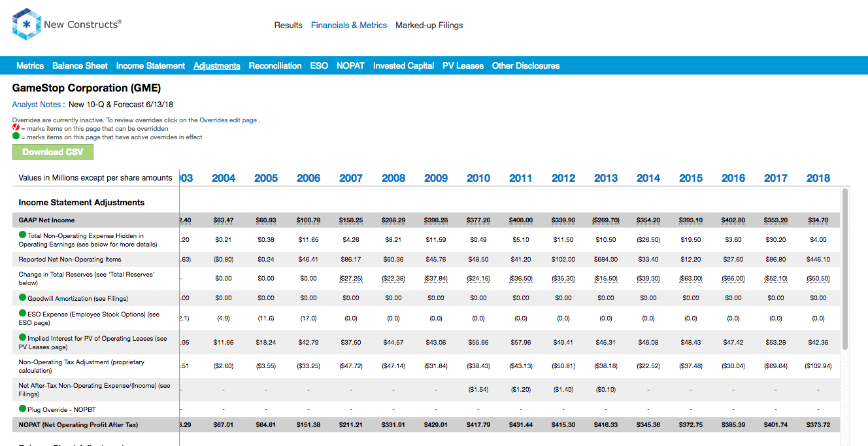Select the Income Statement tab

(150, 65)
